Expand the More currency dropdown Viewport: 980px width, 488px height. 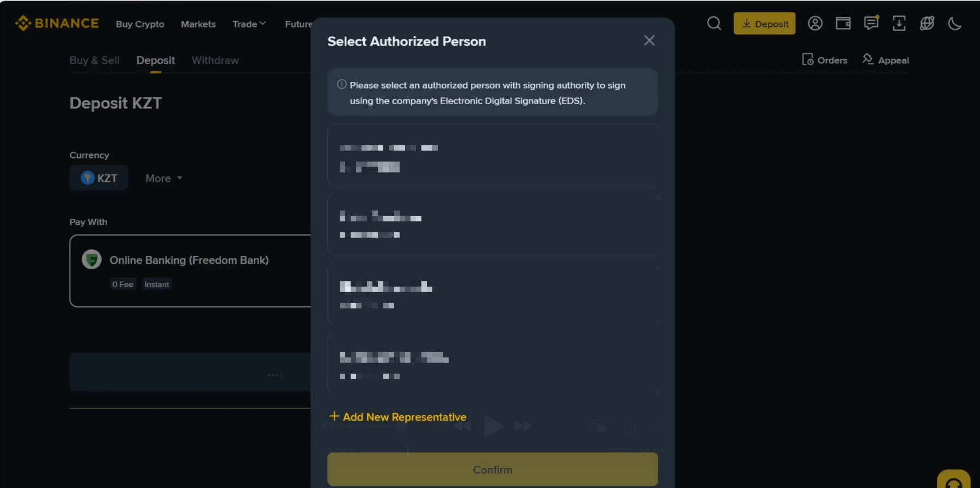(164, 178)
